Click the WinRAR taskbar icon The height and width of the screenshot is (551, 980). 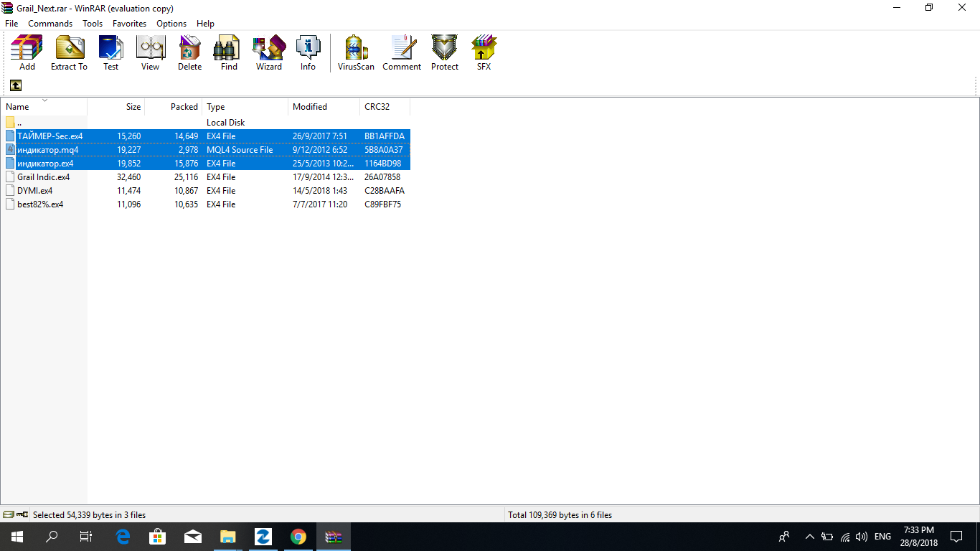click(334, 537)
